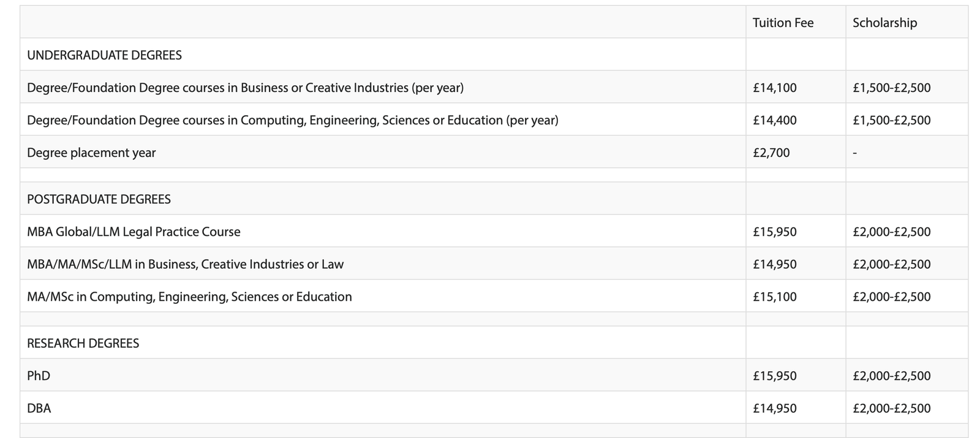Image resolution: width=980 pixels, height=438 pixels.
Task: Click the tuition fee in the DBA row
Action: (x=775, y=408)
